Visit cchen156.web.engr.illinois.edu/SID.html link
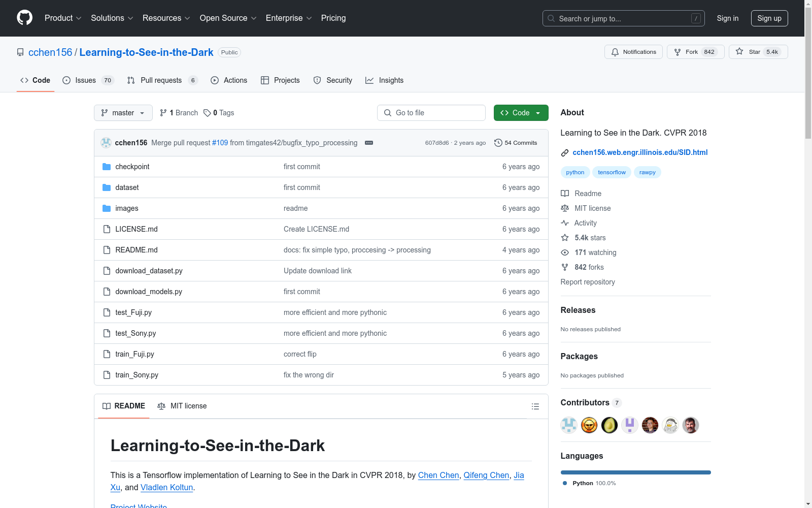812x508 pixels. (640, 152)
